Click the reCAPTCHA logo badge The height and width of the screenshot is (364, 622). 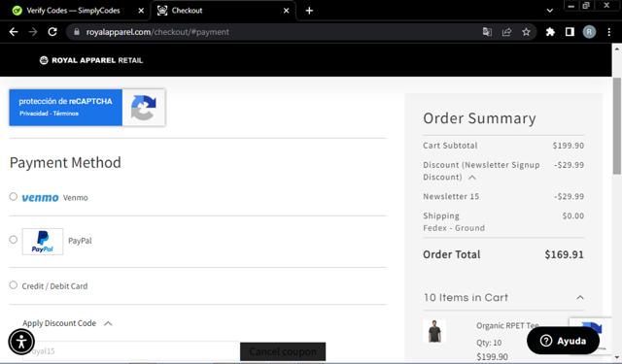(144, 108)
